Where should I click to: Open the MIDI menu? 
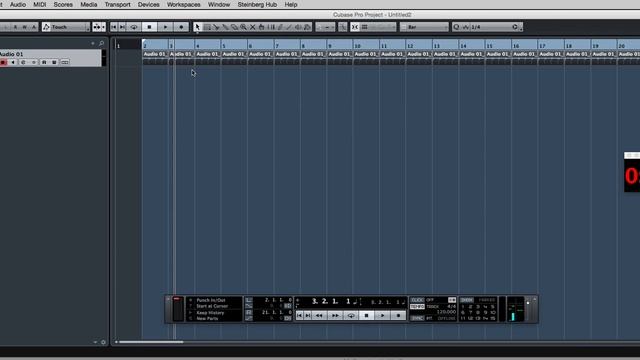[x=40, y=4]
